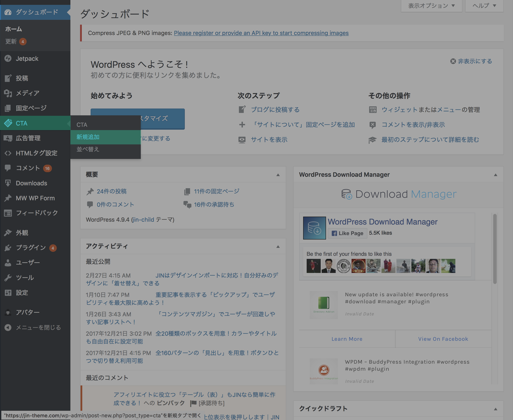513x420 pixels.
Task: Click the view-site icon beside サイトを表示
Action: pyautogui.click(x=242, y=140)
